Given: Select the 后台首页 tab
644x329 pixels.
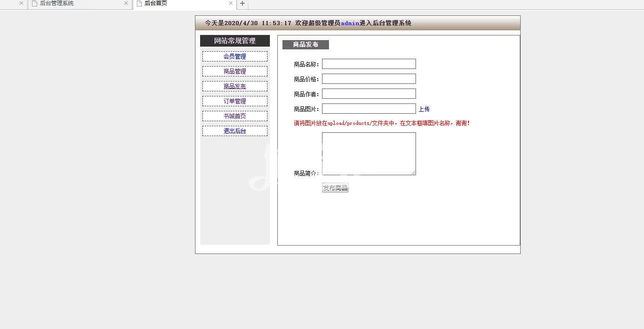Looking at the screenshot, I should click(x=181, y=3).
